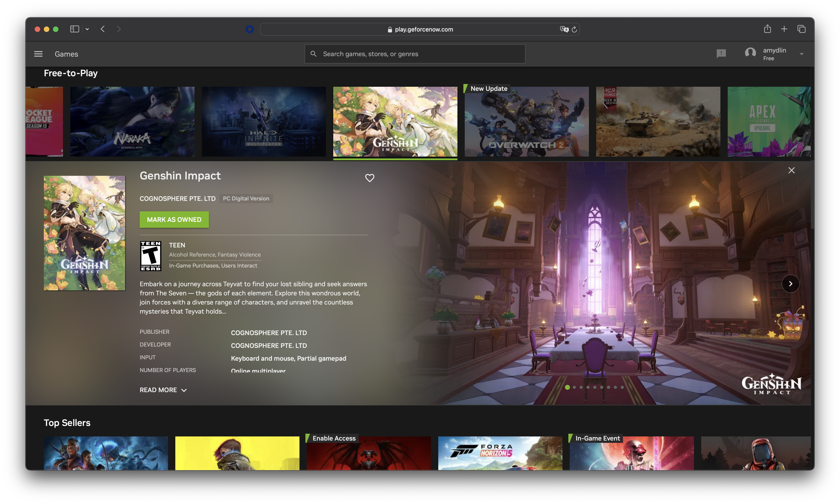Screen dimensions: 840x504
Task: Expand READ MORE details
Action: click(163, 390)
